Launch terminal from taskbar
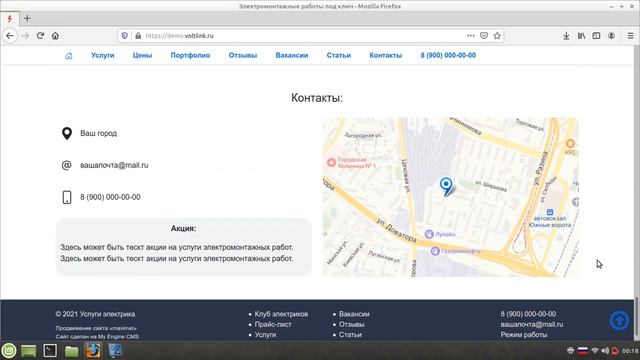This screenshot has height=360, width=640. (x=50, y=351)
